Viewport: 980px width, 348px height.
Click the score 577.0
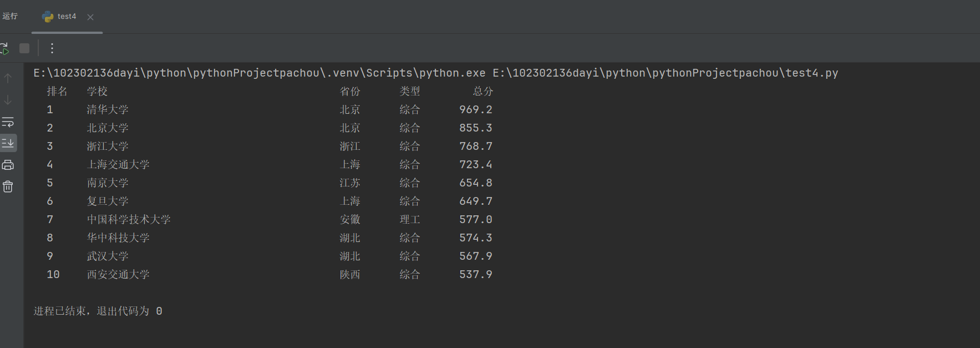point(476,219)
